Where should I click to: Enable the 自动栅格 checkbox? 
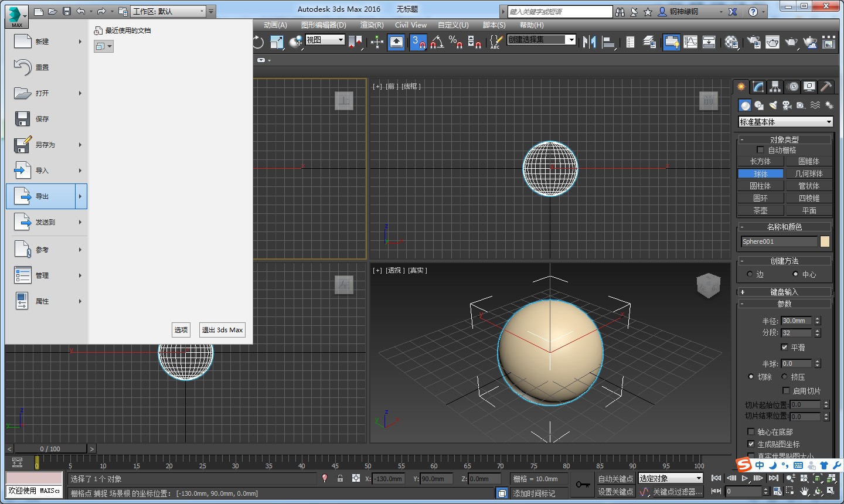click(760, 150)
